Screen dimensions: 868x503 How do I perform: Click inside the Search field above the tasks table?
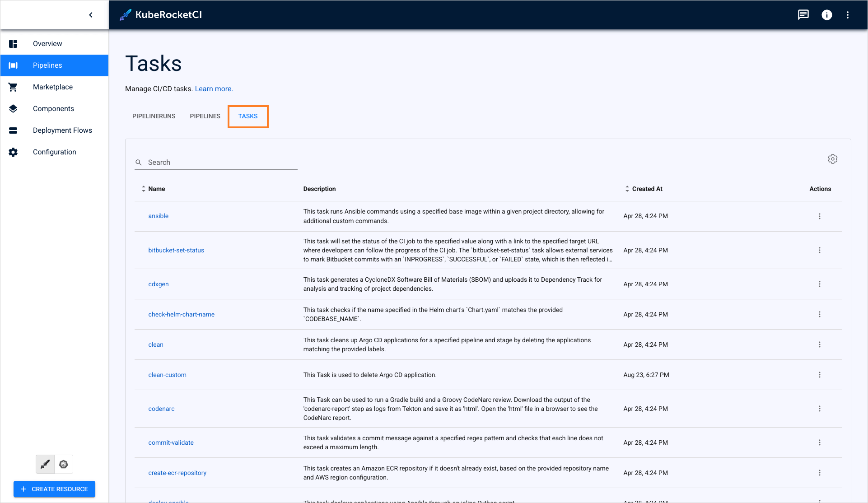203,162
